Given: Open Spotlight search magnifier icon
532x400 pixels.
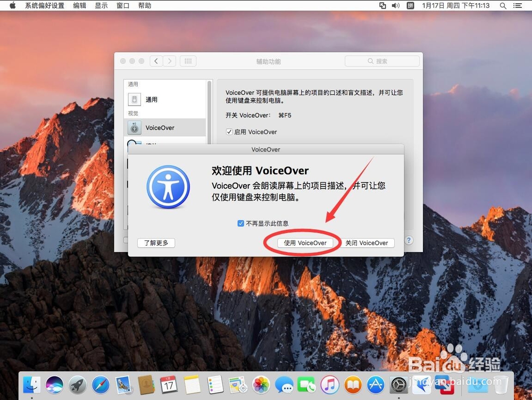Looking at the screenshot, I should [x=503, y=5].
